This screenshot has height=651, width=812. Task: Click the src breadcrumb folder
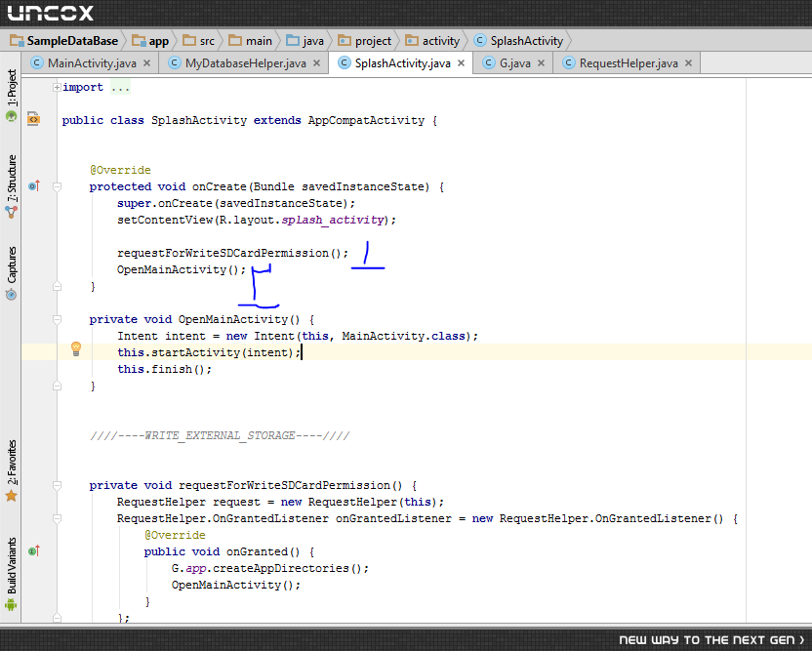point(199,41)
